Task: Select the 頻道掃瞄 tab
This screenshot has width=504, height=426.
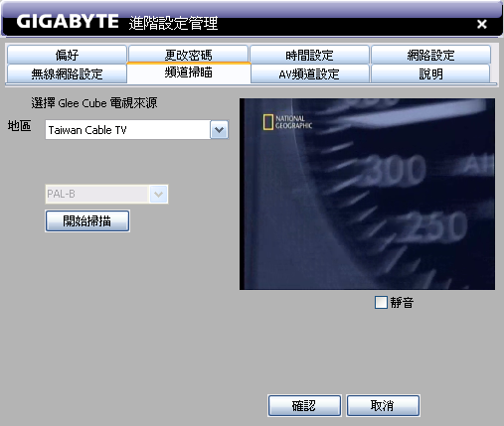Action: pos(189,72)
